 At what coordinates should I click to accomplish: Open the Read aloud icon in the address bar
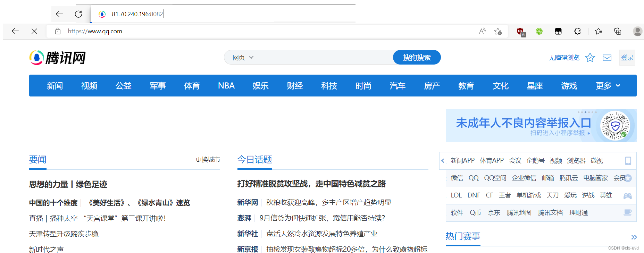pyautogui.click(x=482, y=31)
